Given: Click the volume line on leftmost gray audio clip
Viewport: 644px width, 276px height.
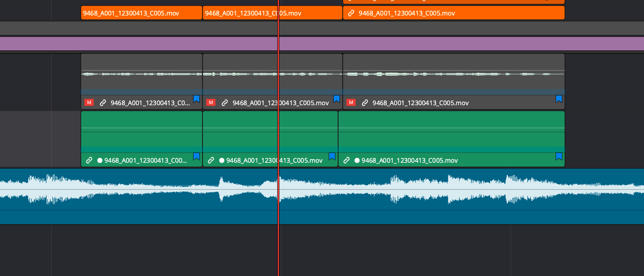Looking at the screenshot, I should 142,70.
